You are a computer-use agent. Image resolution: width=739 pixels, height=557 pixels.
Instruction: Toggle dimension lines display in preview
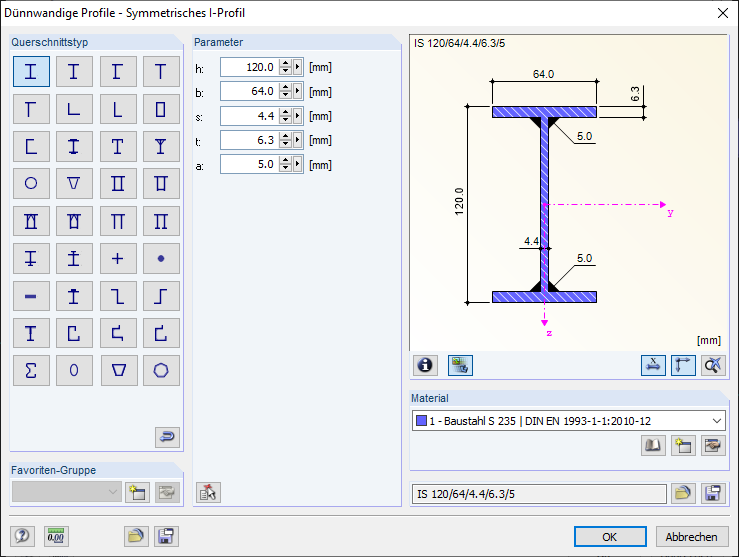653,365
